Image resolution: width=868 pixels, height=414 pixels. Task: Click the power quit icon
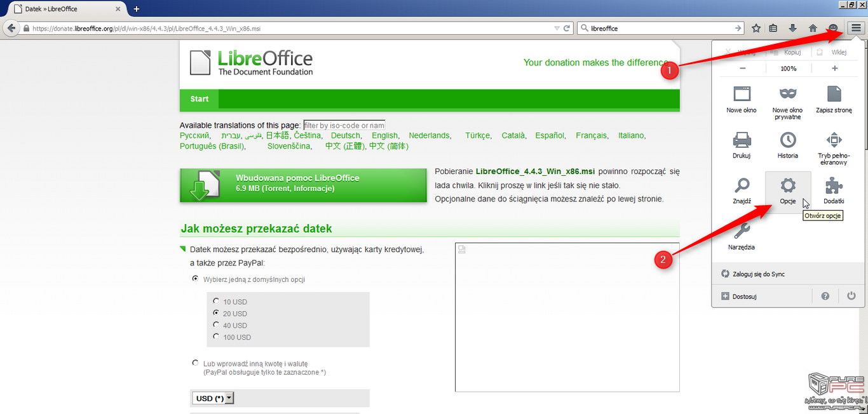click(851, 297)
